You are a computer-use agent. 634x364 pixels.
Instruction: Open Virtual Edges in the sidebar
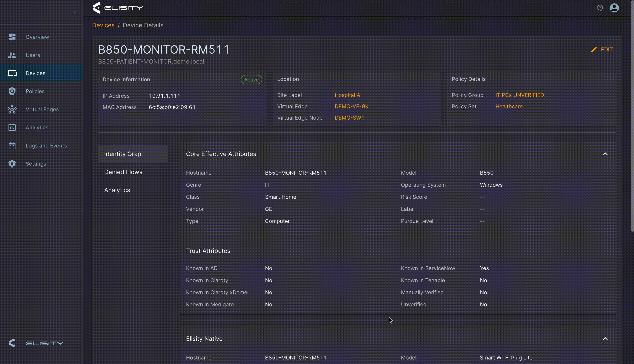41,110
